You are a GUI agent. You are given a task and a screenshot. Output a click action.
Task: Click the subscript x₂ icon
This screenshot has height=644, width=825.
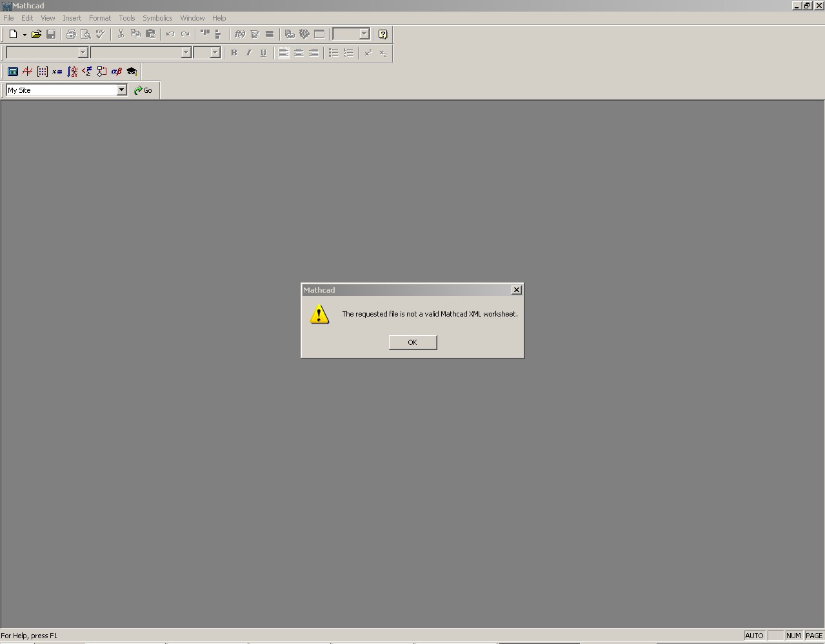383,53
